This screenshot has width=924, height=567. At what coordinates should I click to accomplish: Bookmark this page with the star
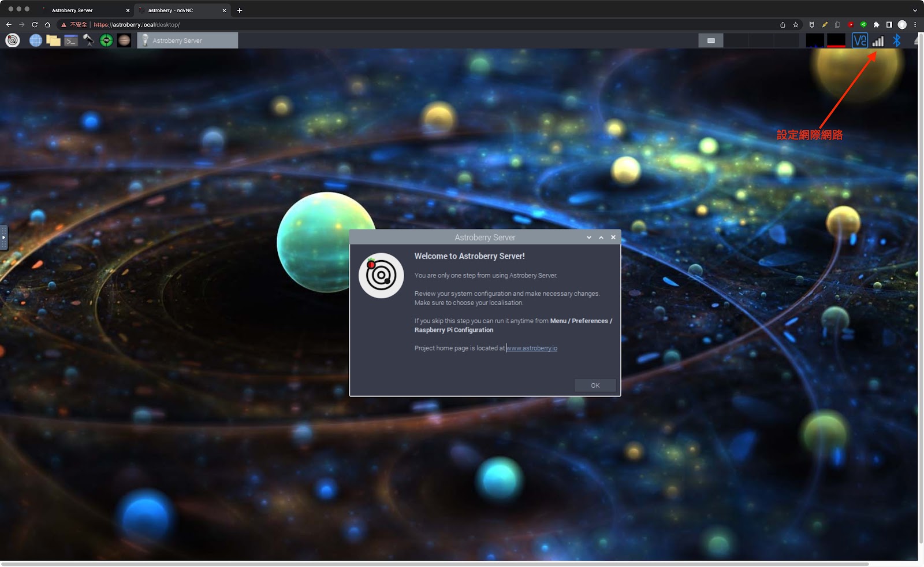point(796,25)
